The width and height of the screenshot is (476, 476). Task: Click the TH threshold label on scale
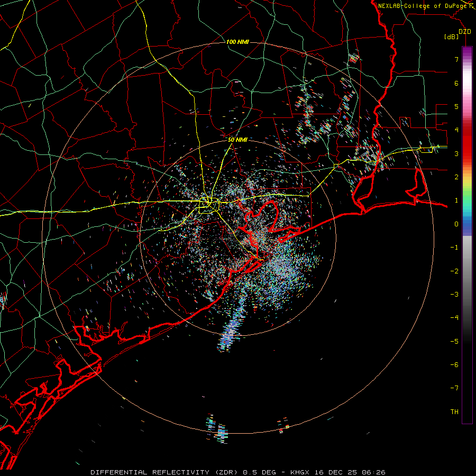[x=454, y=411]
